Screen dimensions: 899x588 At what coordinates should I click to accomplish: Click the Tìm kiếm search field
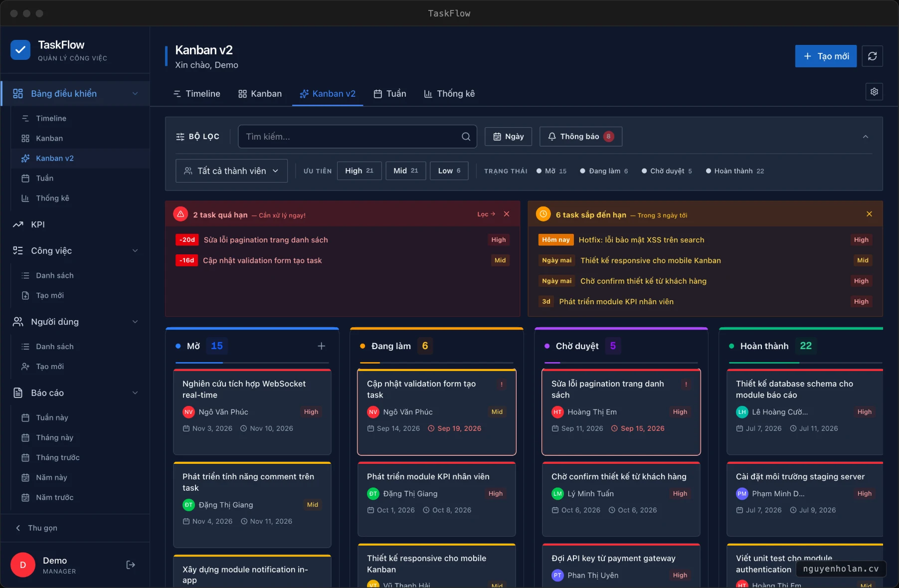tap(358, 137)
